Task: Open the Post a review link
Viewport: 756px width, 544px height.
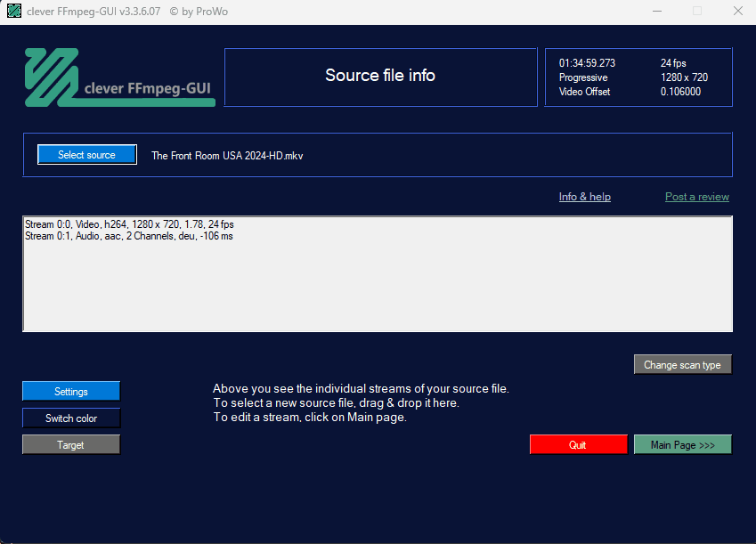Action: tap(697, 197)
